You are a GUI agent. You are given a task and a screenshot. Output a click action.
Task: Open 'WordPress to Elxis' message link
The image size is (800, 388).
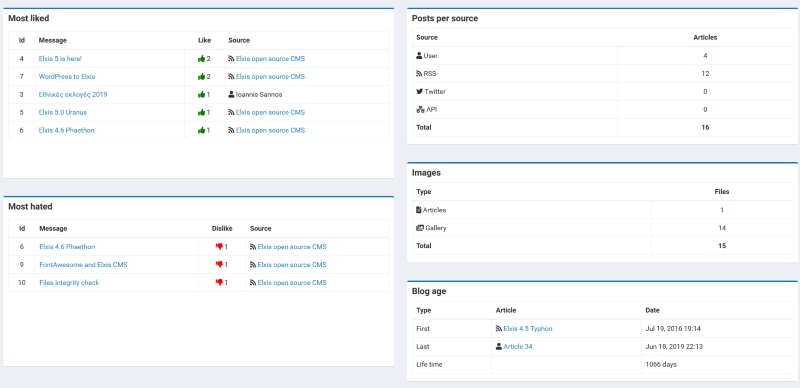pos(67,77)
